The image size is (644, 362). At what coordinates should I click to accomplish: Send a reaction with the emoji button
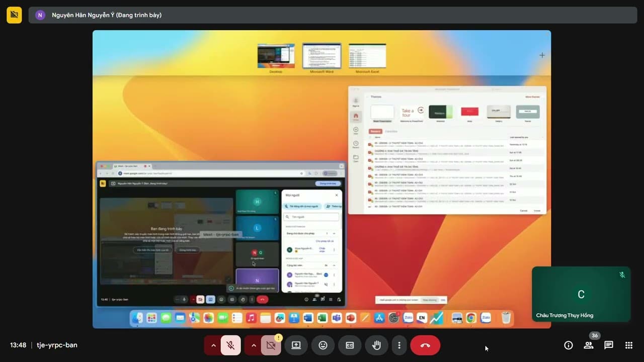click(x=323, y=345)
